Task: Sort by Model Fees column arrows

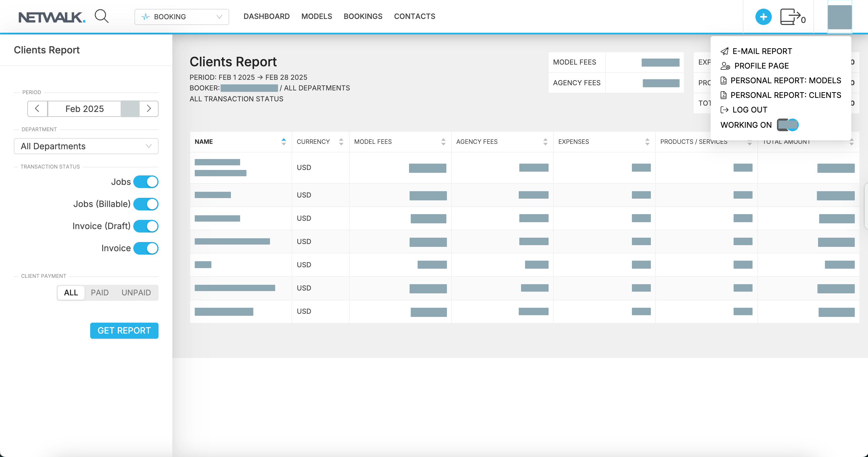Action: (443, 142)
